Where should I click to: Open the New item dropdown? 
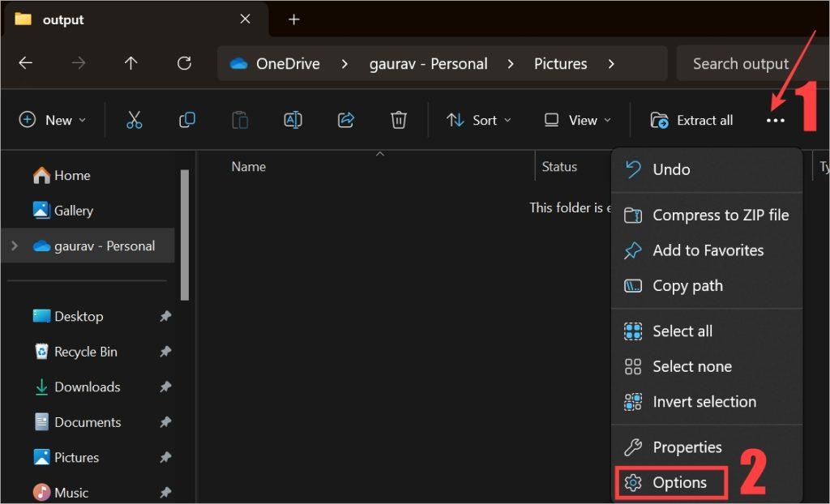click(x=53, y=120)
